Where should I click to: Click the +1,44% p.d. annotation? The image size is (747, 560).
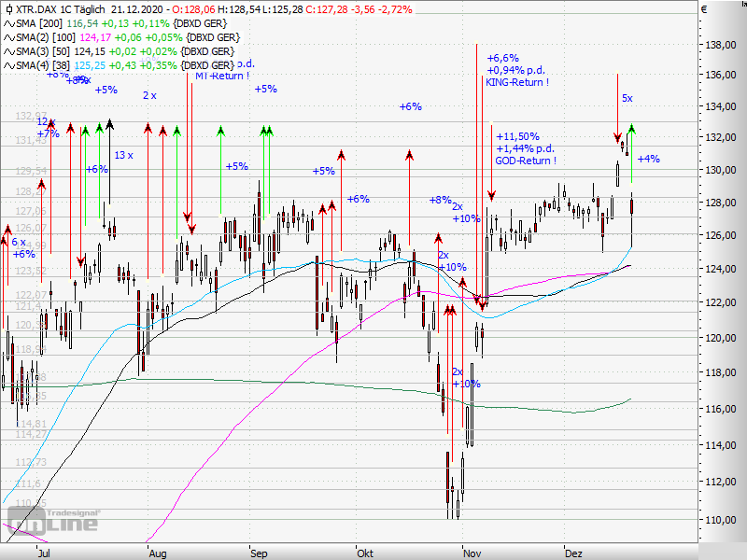pyautogui.click(x=526, y=148)
